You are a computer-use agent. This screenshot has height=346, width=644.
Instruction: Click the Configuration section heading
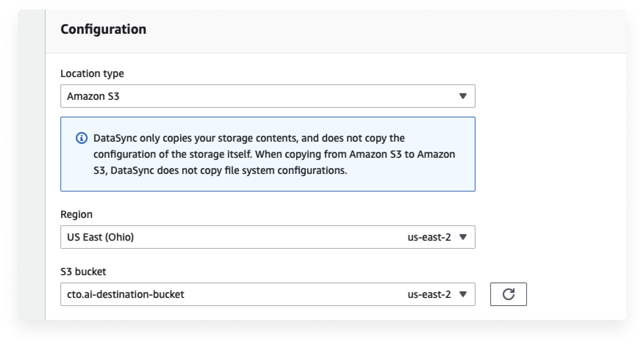pyautogui.click(x=103, y=29)
